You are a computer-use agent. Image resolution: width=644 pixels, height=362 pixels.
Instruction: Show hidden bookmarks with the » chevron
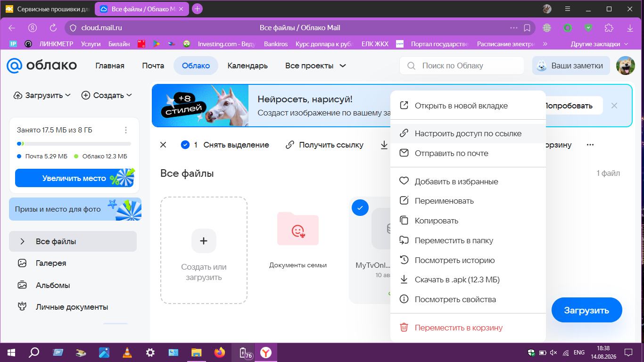click(545, 44)
